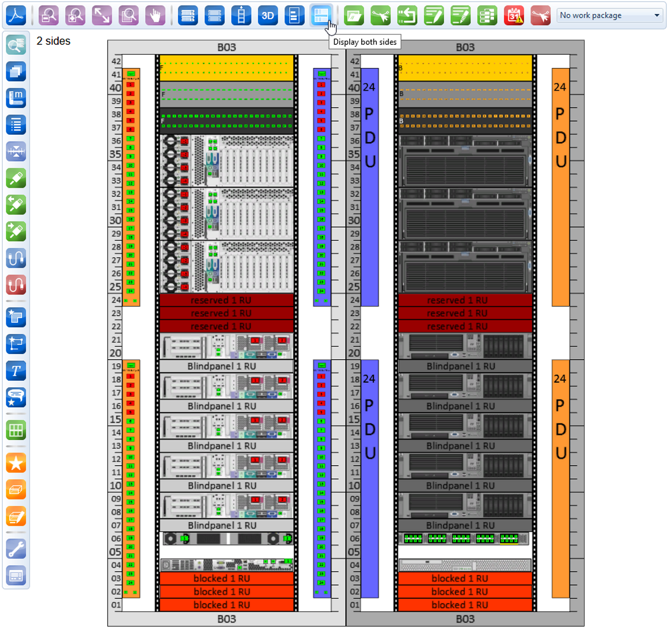
Task: Click the red cable icon
Action: [x=16, y=285]
